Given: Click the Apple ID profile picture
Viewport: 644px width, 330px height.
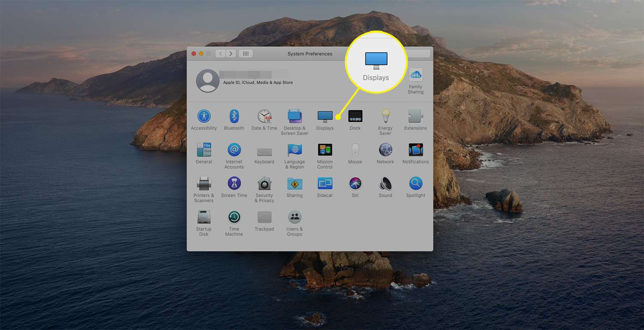Looking at the screenshot, I should [x=207, y=81].
